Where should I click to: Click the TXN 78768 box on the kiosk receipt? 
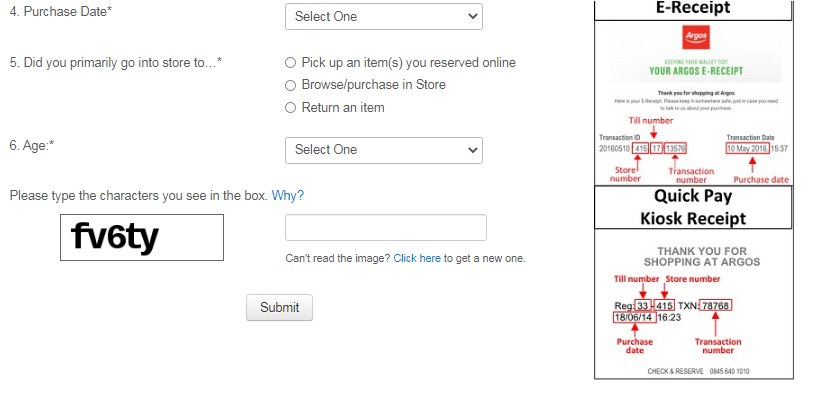(x=715, y=305)
